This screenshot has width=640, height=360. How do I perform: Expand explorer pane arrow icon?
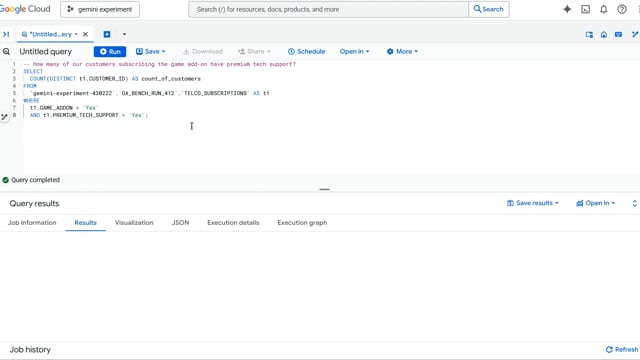(6, 34)
